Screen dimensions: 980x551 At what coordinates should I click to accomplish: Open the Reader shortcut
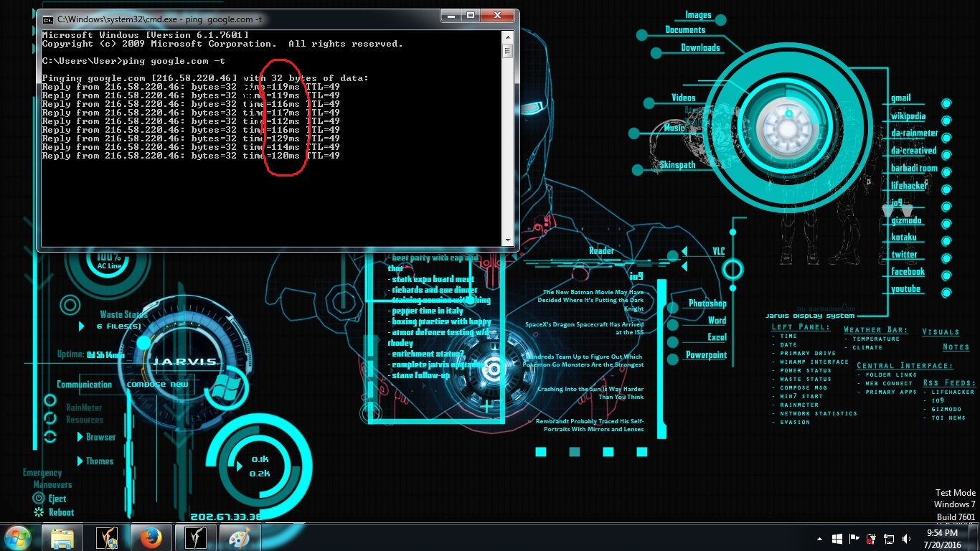click(601, 251)
